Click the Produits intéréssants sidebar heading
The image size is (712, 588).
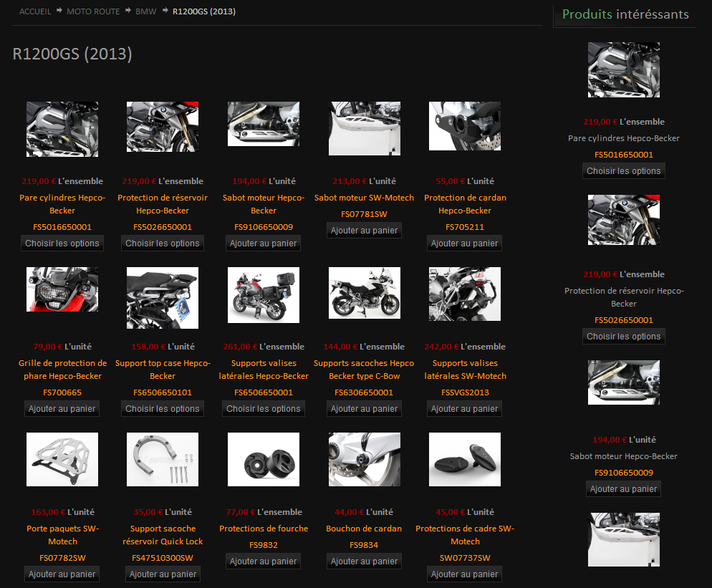coord(625,14)
